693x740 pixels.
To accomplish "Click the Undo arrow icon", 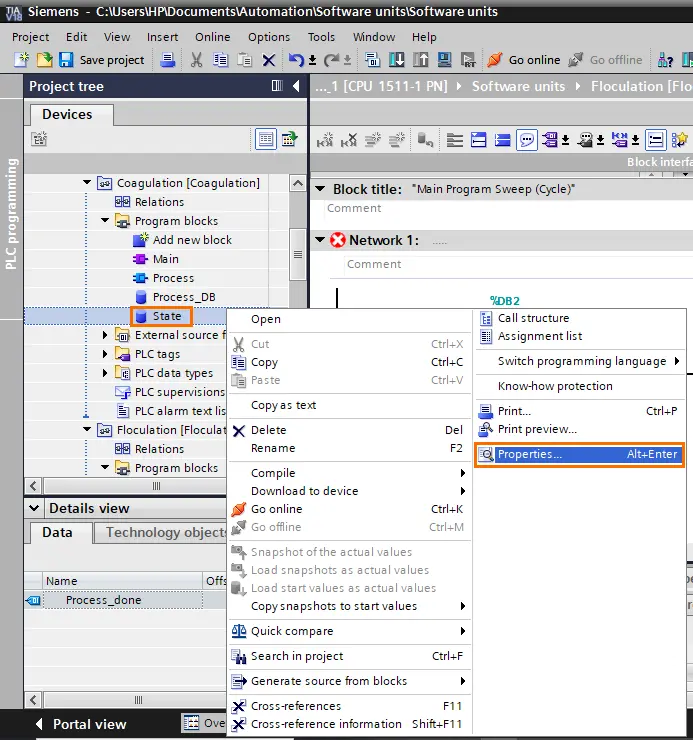I will tap(296, 60).
